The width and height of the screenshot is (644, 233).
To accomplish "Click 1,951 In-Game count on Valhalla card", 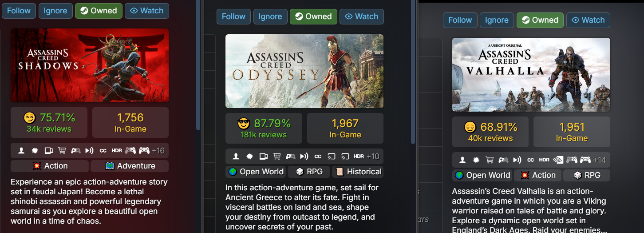I will pyautogui.click(x=572, y=132).
